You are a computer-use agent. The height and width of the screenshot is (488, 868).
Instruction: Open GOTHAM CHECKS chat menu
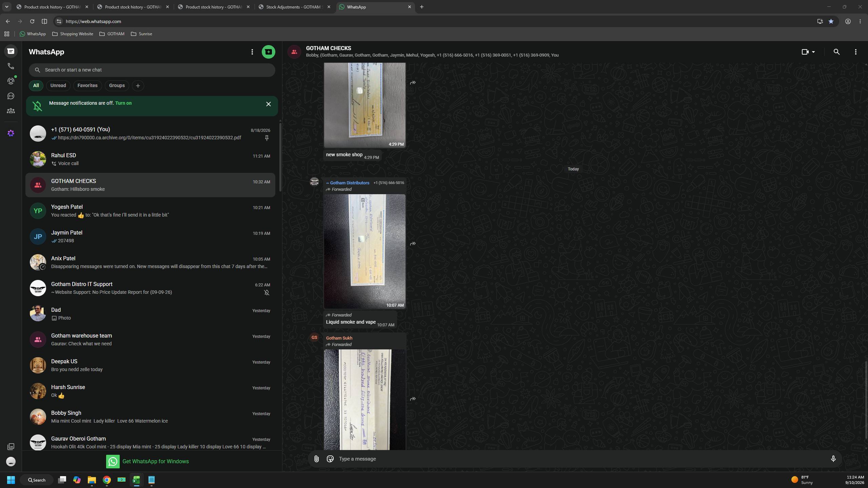coord(855,52)
